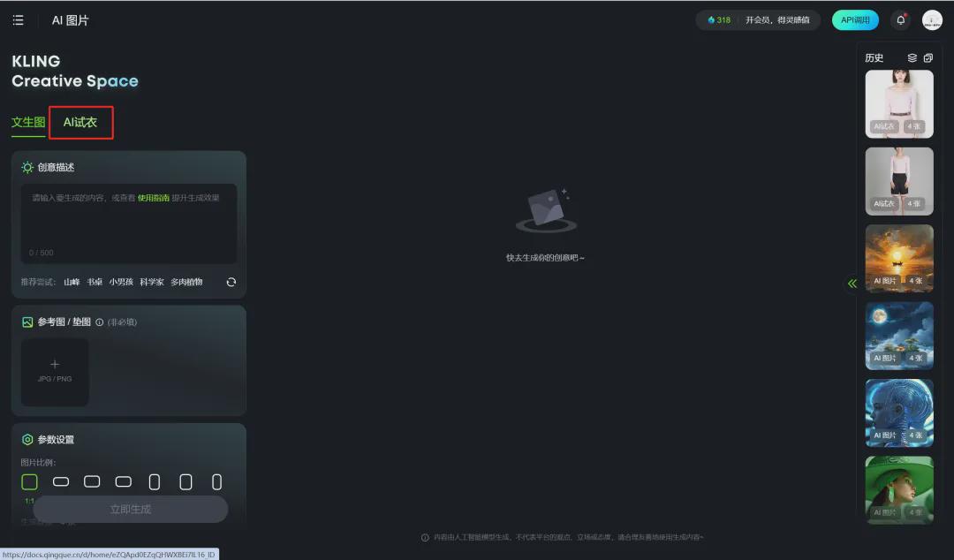Switch to the 文生图 tab
The height and width of the screenshot is (560, 954).
coord(28,123)
